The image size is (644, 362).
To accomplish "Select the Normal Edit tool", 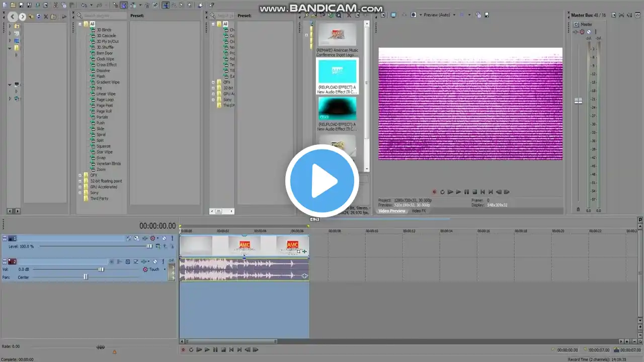I will tap(165, 5).
